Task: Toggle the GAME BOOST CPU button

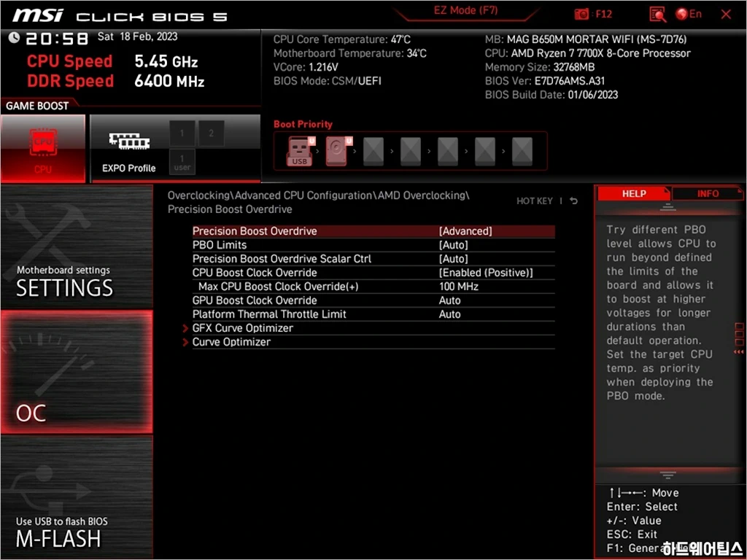Action: point(43,148)
